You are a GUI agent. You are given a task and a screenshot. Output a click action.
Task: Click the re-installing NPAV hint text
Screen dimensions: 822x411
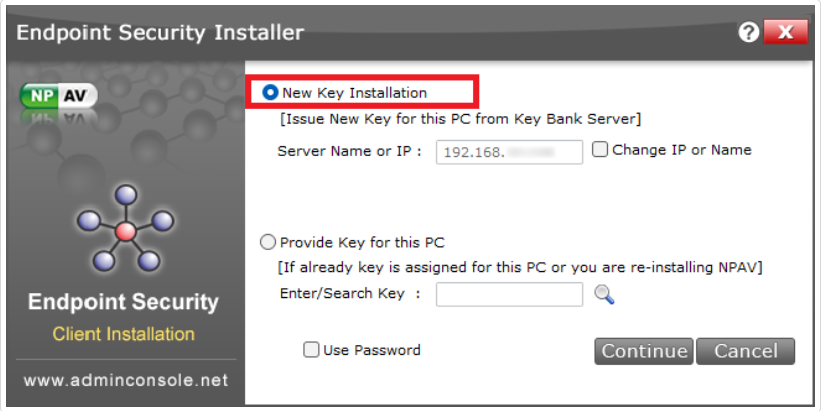519,267
